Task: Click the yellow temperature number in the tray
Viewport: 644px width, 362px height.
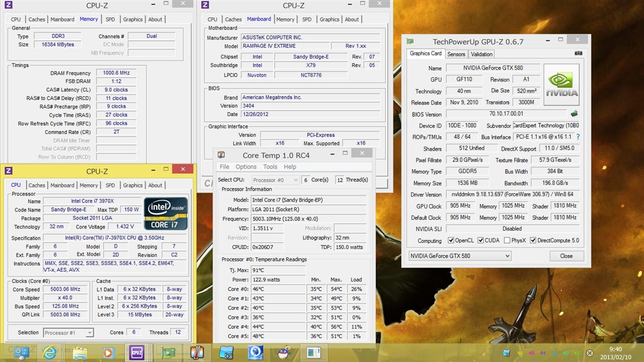Action: [520, 353]
